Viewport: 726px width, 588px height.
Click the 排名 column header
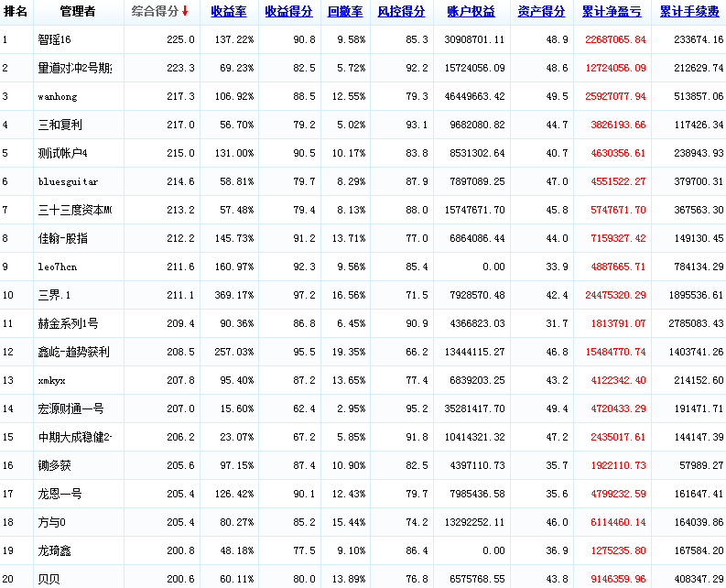pyautogui.click(x=16, y=12)
